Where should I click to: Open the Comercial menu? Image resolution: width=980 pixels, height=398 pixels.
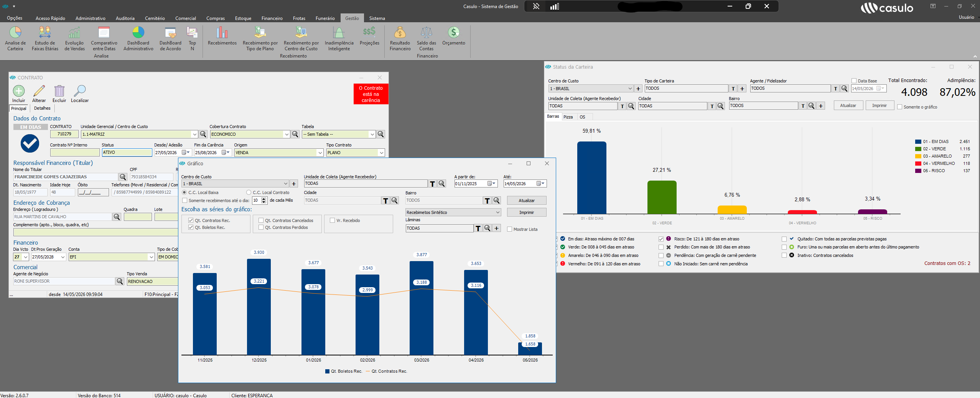point(186,18)
